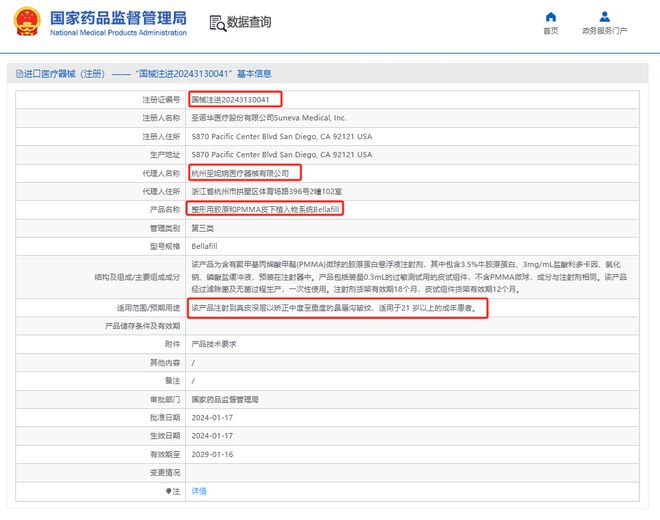Click 产品技术要求 attachment text
The width and height of the screenshot is (660, 520).
click(x=213, y=344)
